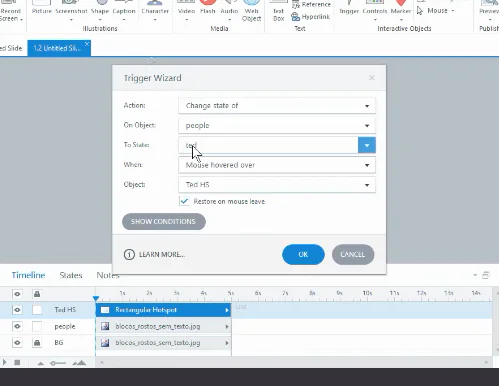The height and width of the screenshot is (386, 499).
Task: Close the Trigger Wizard dialog
Action: [x=371, y=78]
